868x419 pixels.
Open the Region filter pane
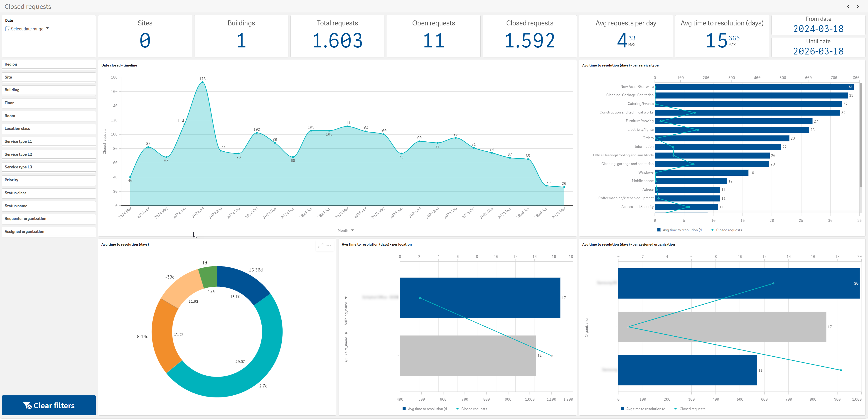(x=49, y=64)
